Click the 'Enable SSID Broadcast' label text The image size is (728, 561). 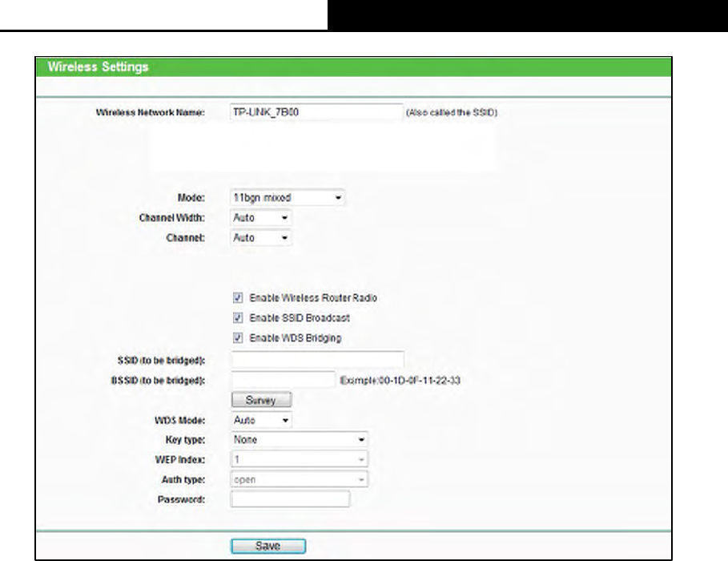(300, 318)
